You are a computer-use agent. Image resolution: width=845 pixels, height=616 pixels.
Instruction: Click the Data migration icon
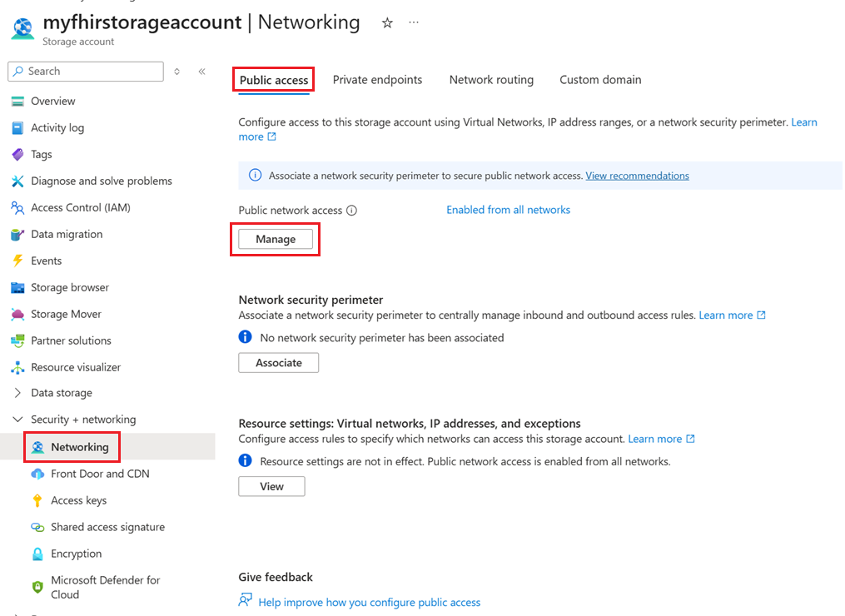click(17, 235)
